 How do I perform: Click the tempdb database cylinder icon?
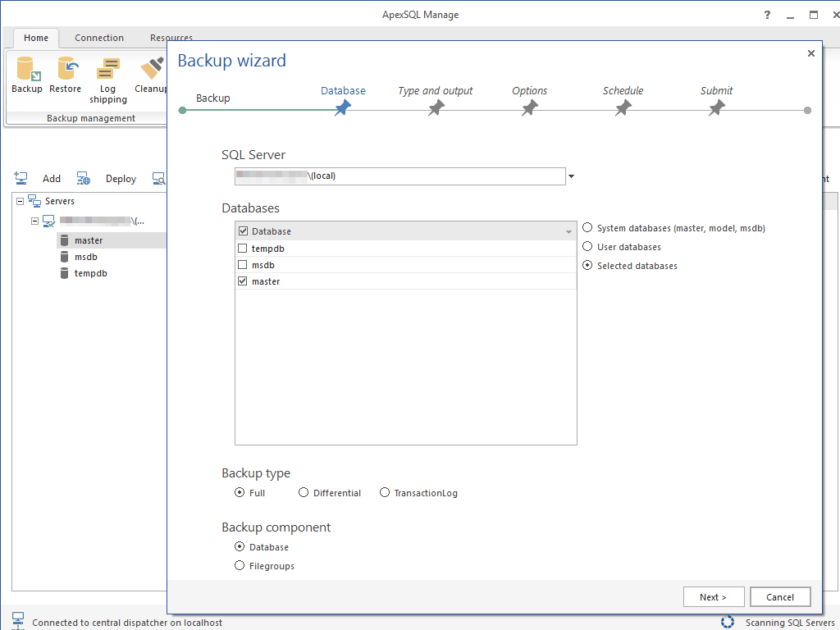click(64, 273)
